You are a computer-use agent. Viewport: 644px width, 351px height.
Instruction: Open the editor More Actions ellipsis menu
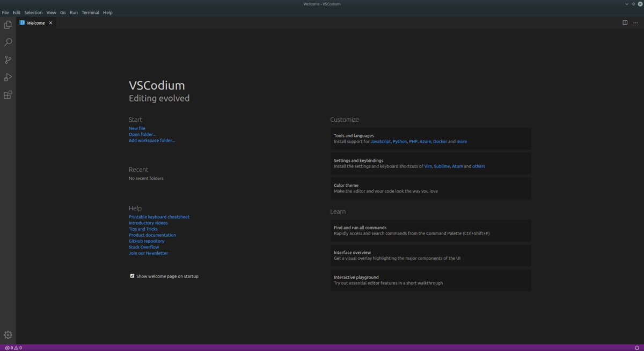[x=635, y=23]
